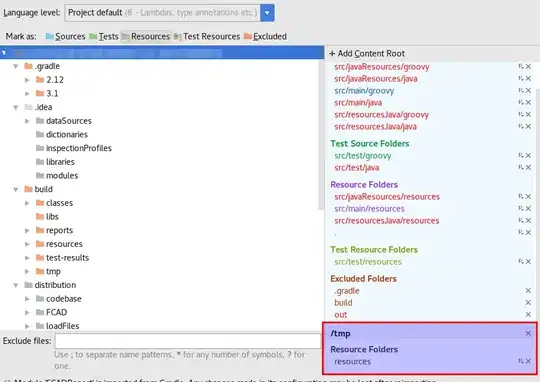Select src/test/java in Test Source Folders
This screenshot has height=382, width=540.
click(x=357, y=168)
